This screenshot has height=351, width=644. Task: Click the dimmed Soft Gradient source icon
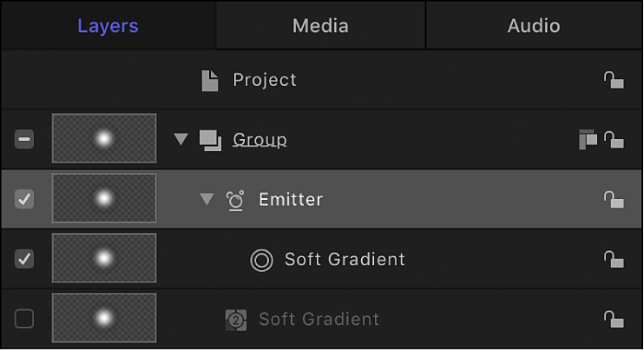(235, 320)
